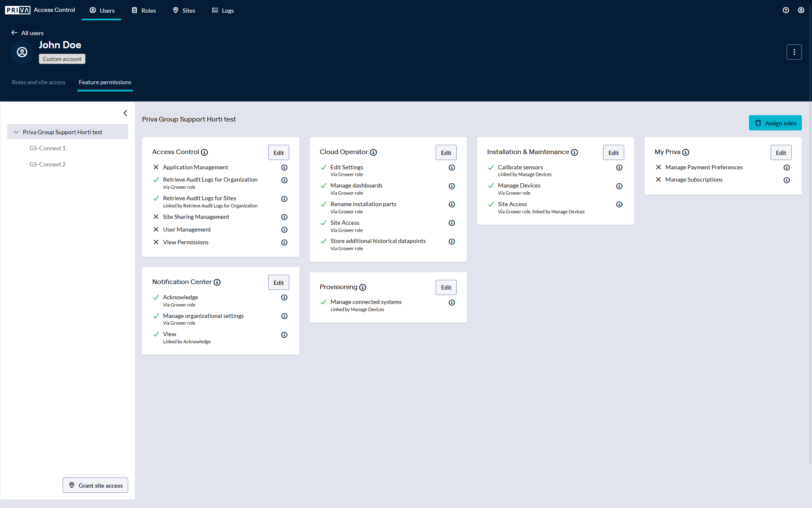Open the user profile icon in top bar
Screen dimensions: 812x508
point(801,10)
